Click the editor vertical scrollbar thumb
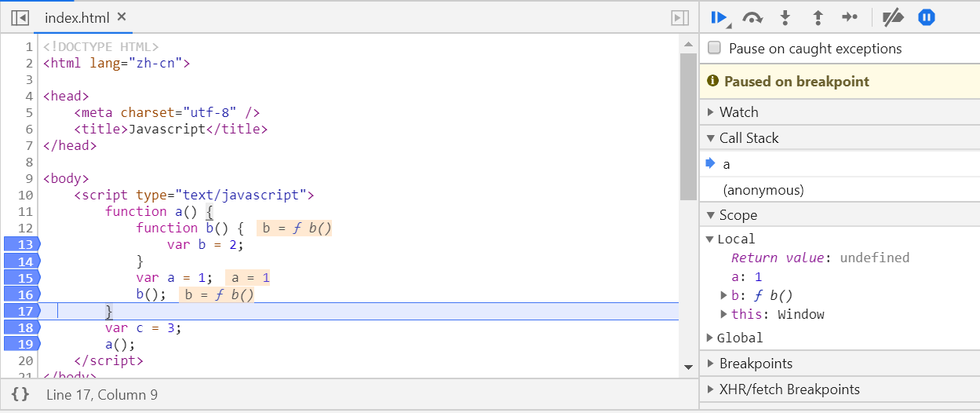This screenshot has height=413, width=980. tap(688, 126)
